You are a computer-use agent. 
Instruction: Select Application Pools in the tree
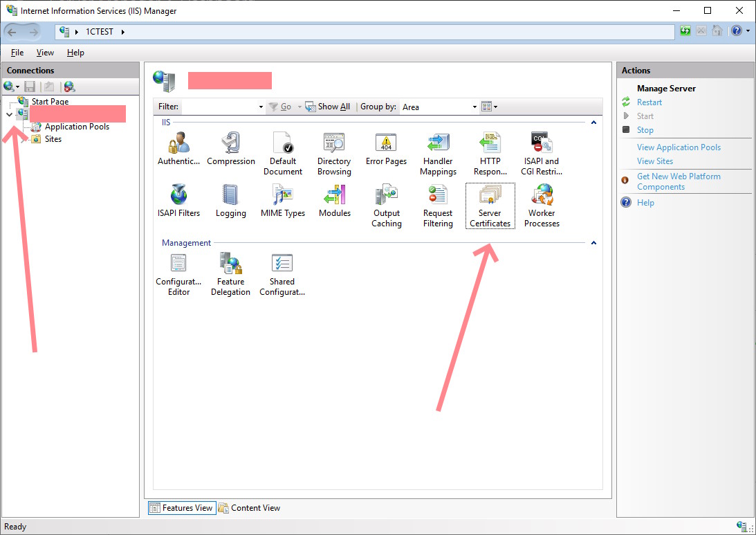click(77, 127)
